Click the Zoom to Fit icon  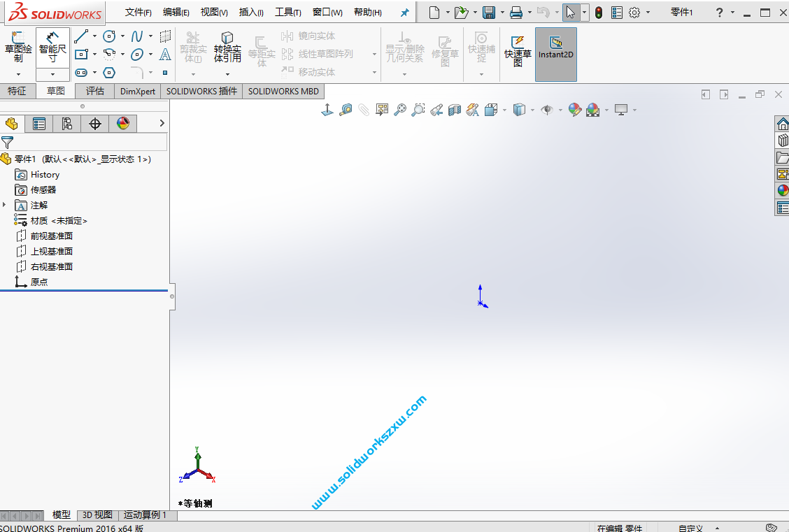click(x=401, y=110)
